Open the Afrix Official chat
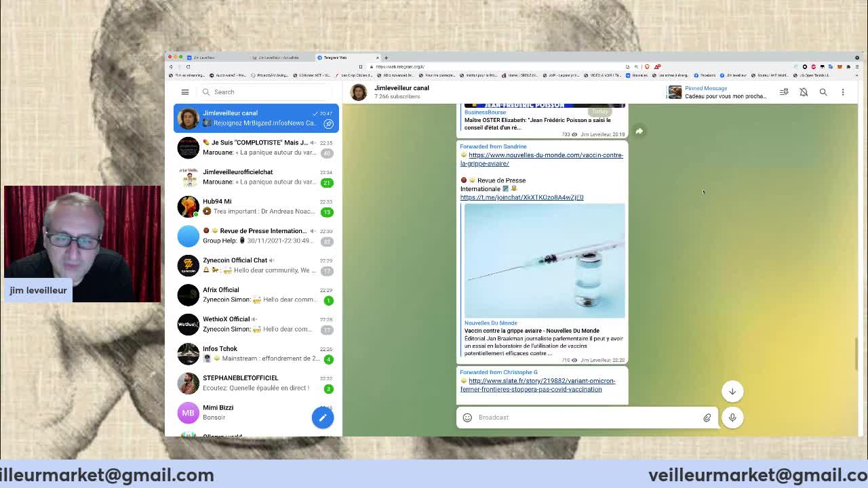This screenshot has width=868, height=488. click(x=256, y=295)
